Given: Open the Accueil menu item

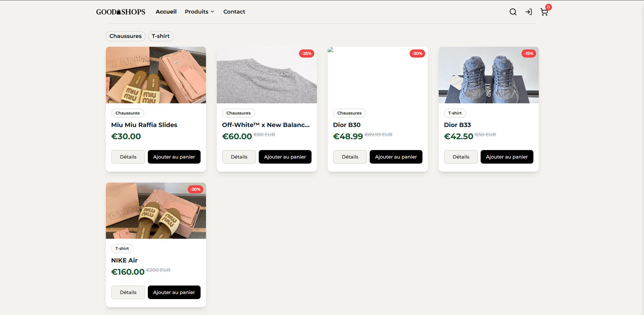Looking at the screenshot, I should [166, 12].
